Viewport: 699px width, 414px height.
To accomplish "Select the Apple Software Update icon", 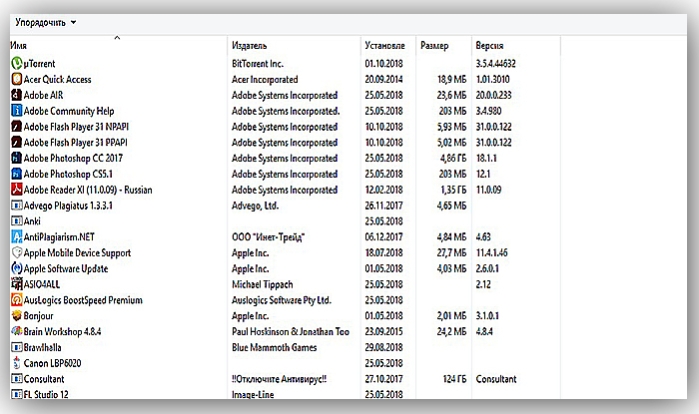I will 16,268.
